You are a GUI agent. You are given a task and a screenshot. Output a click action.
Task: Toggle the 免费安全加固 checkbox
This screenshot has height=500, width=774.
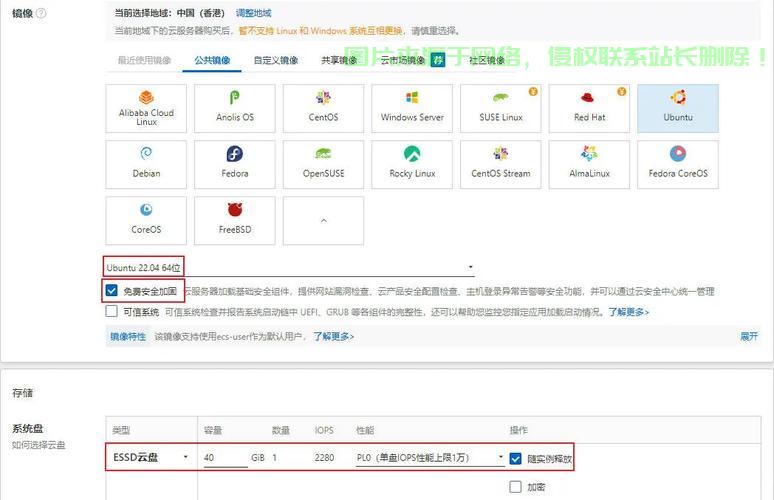[x=112, y=291]
